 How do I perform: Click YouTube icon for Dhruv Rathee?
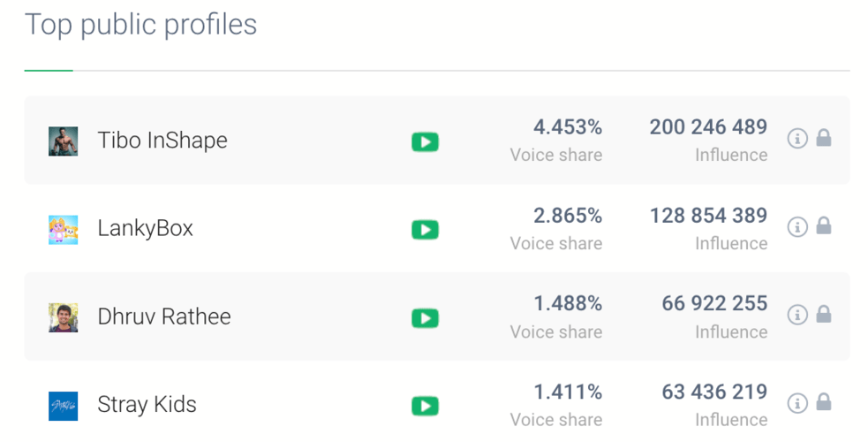[425, 318]
